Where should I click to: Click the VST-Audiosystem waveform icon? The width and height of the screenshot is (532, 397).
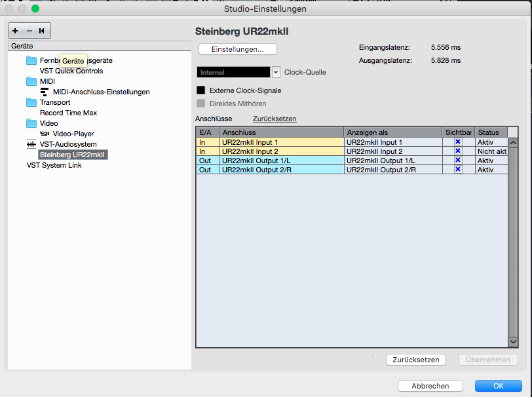pos(31,144)
